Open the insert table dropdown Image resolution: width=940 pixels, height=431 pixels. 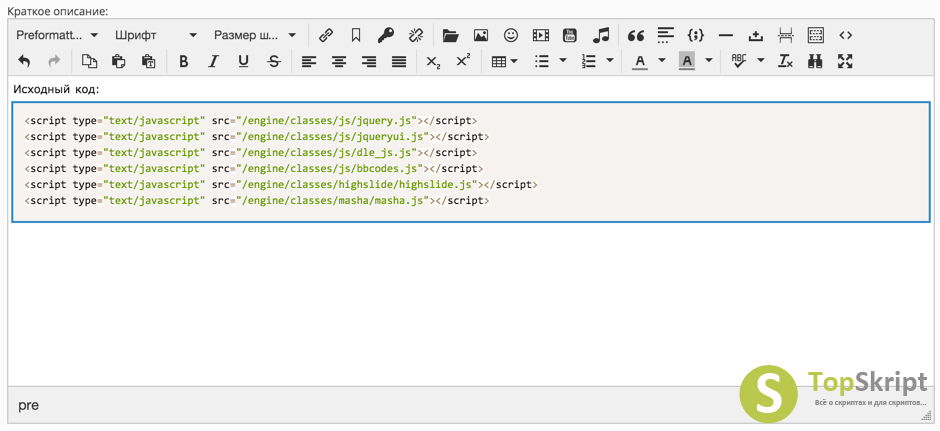504,61
